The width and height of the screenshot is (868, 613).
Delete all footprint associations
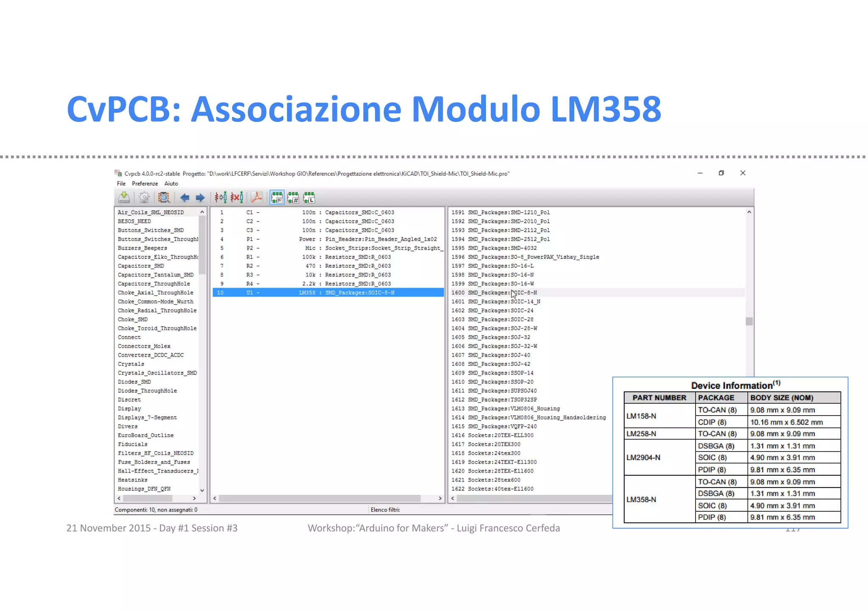tap(237, 197)
